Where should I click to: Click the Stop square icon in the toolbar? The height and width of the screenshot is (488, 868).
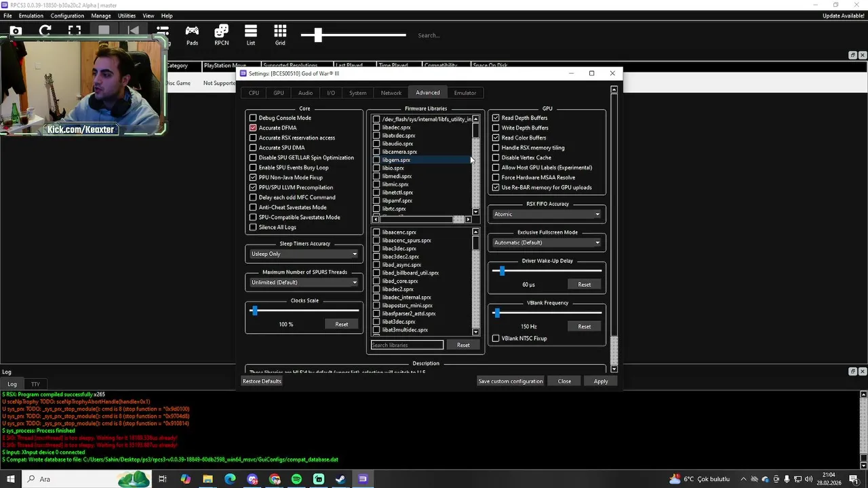[x=104, y=31]
